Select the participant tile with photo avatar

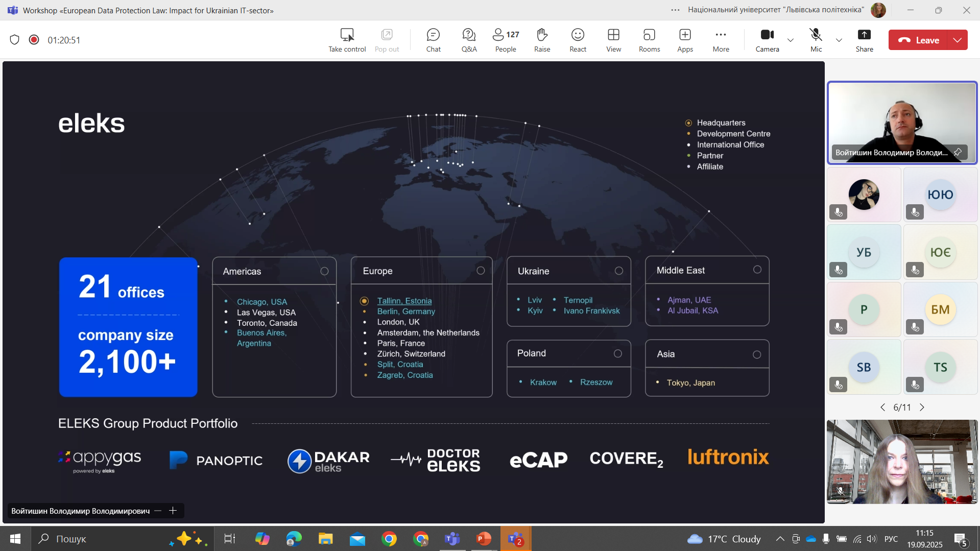(864, 195)
